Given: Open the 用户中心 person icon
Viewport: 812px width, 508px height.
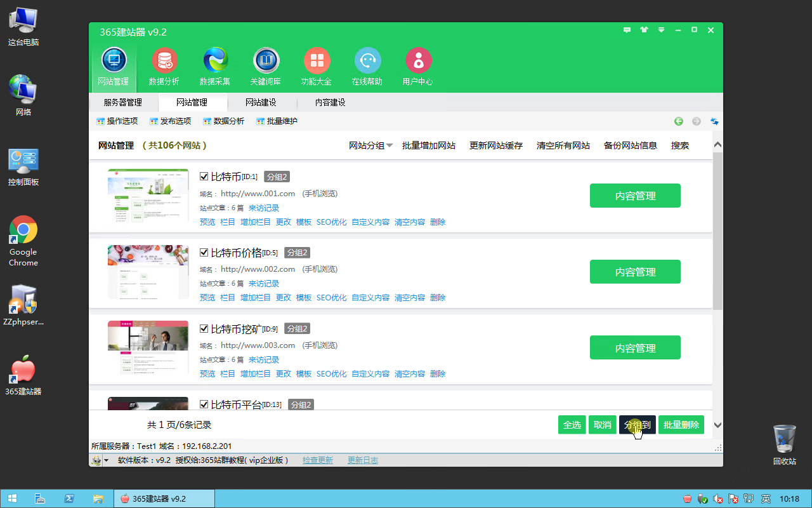Looking at the screenshot, I should (x=418, y=66).
